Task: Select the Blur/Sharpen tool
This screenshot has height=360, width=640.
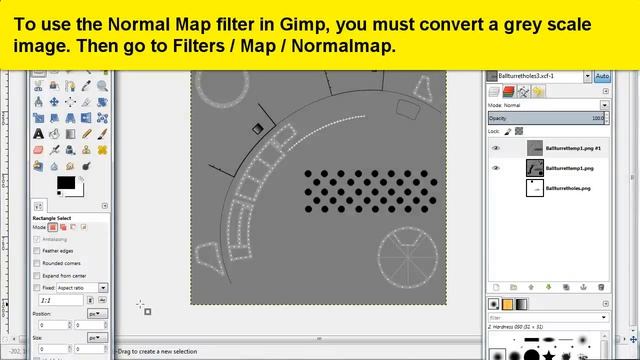Action: pos(54,166)
